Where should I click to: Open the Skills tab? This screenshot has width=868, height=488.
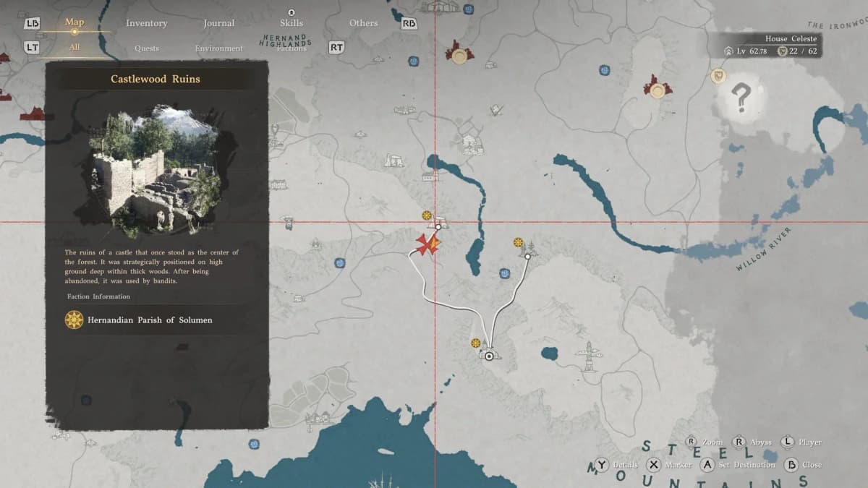pyautogui.click(x=292, y=23)
